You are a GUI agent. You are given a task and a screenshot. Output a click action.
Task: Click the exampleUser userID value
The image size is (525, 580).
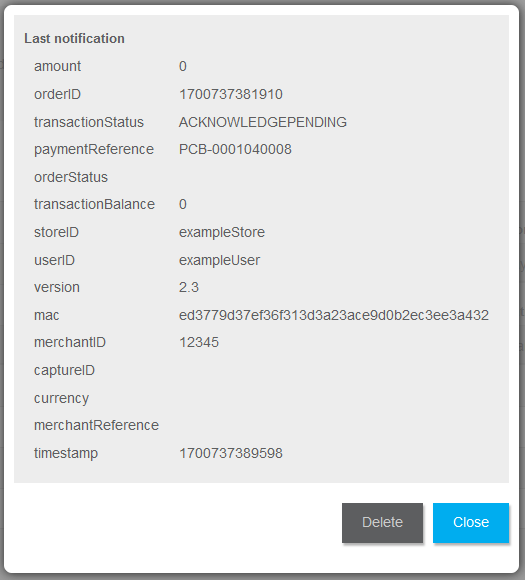coord(219,260)
